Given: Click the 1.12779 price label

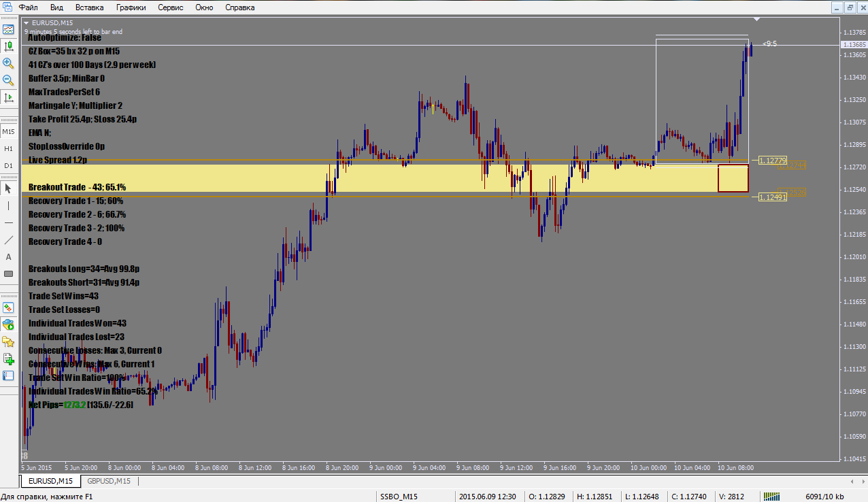Looking at the screenshot, I should click(773, 161).
